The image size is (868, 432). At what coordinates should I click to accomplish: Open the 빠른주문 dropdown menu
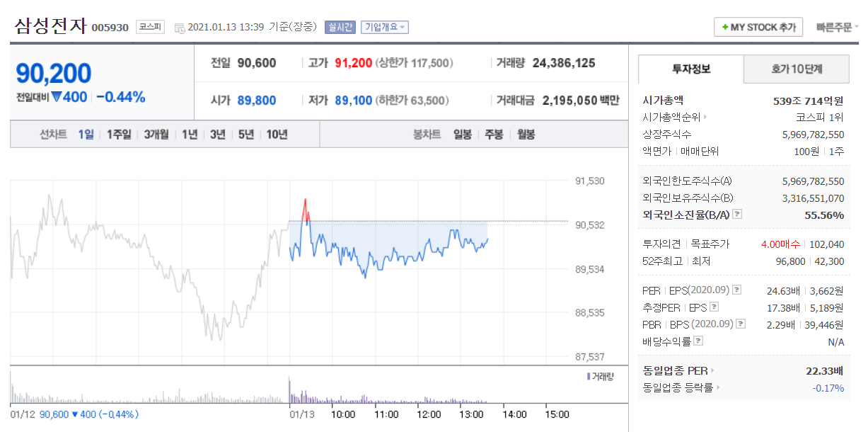click(x=838, y=28)
